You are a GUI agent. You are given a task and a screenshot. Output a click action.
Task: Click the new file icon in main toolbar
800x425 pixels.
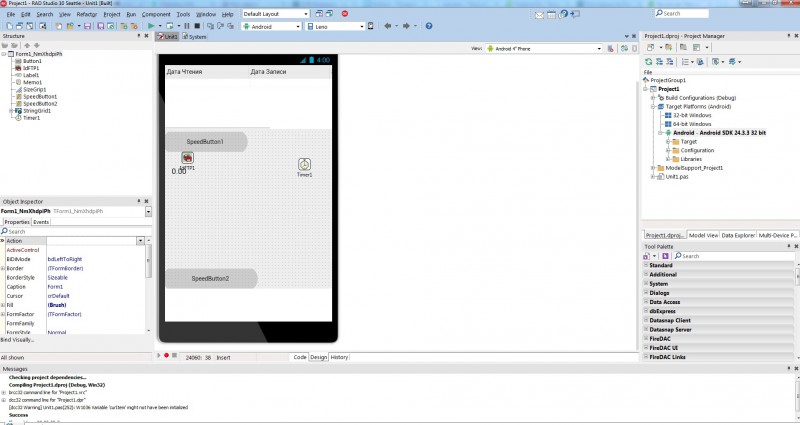click(10, 26)
